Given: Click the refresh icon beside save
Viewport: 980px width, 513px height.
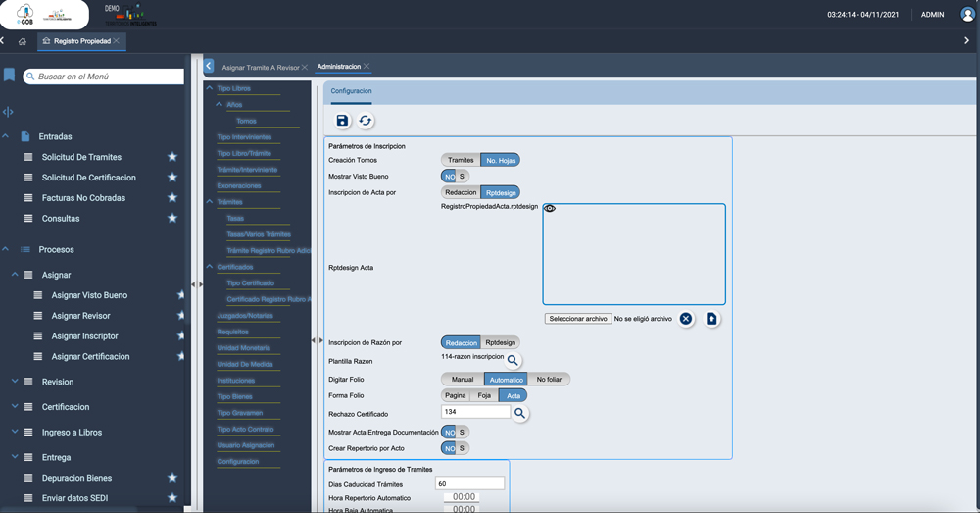Looking at the screenshot, I should 366,121.
